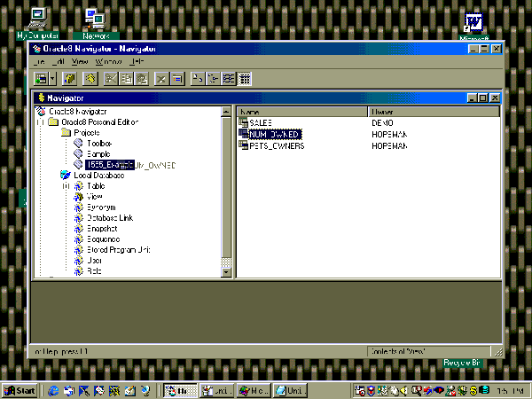This screenshot has height=399, width=532.
Task: Click the system tray clock
Action: tap(511, 391)
